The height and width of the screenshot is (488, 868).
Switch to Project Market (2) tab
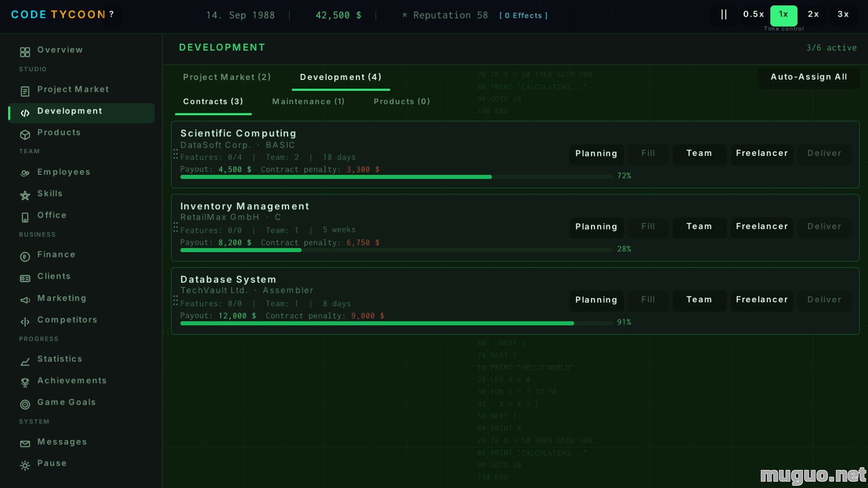(227, 77)
